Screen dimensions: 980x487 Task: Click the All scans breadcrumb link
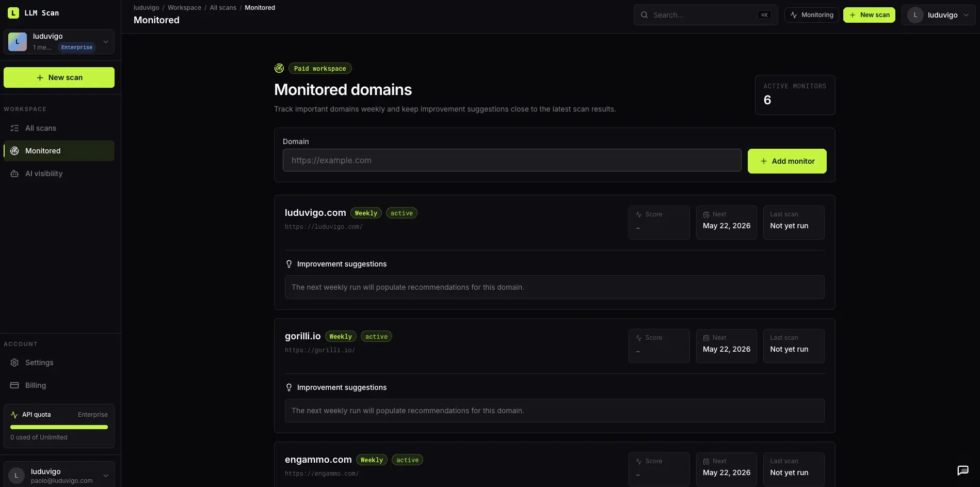(223, 8)
